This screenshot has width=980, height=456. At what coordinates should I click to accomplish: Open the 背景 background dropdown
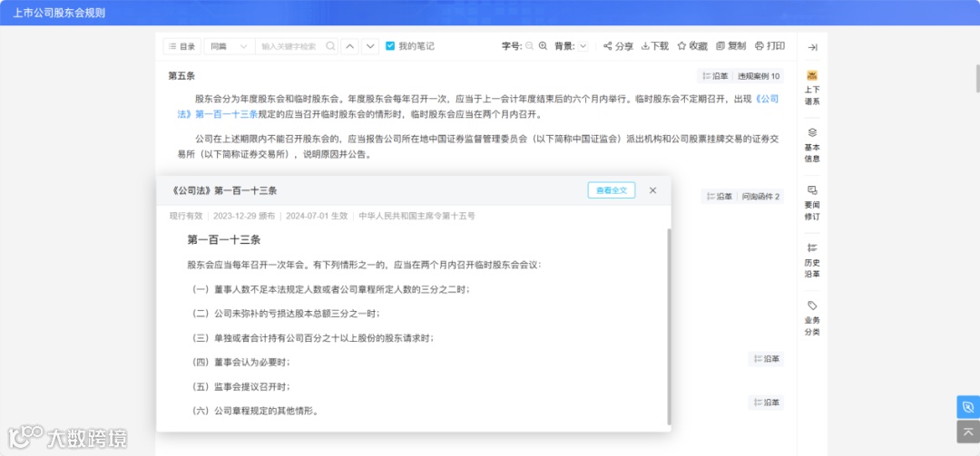click(x=583, y=46)
